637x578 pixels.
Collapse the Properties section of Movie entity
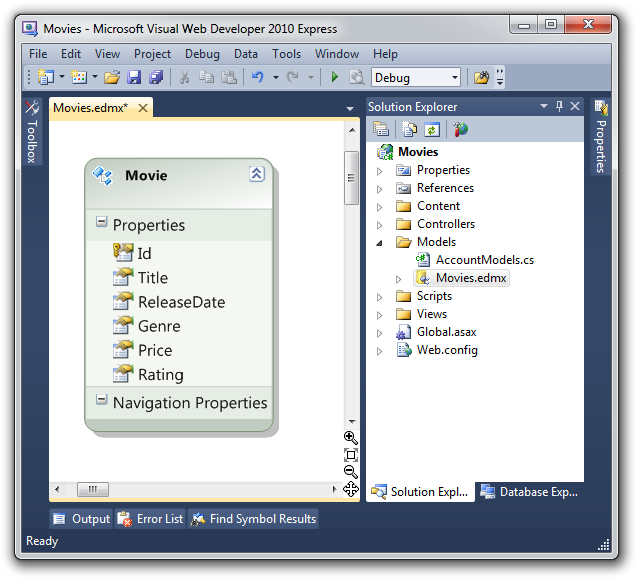[102, 222]
